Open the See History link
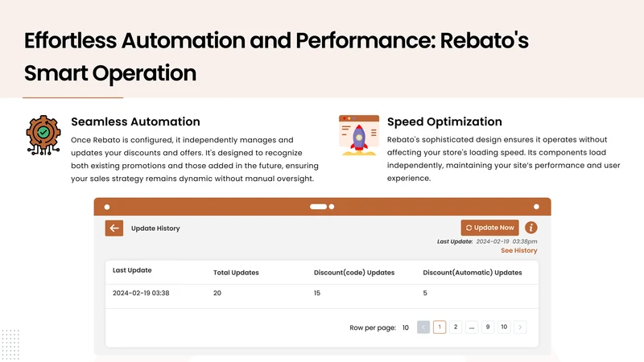 518,250
